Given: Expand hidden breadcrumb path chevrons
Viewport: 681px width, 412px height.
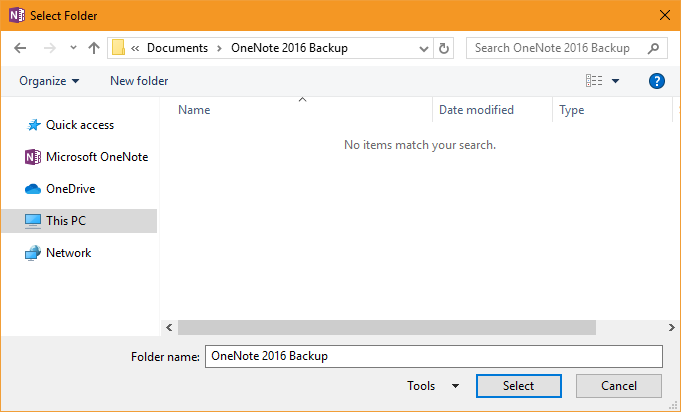Looking at the screenshot, I should tap(135, 48).
